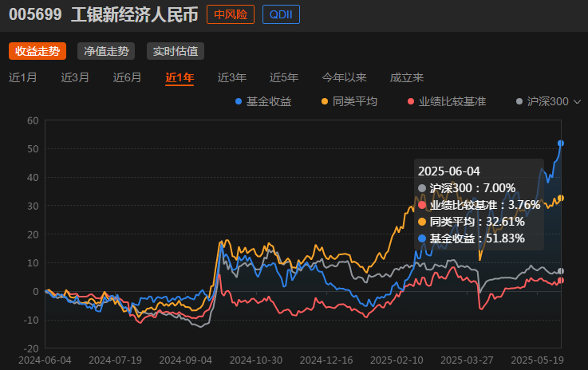Click the orange 同类平均 legend dot
Screen dimensions: 588x370
325,101
